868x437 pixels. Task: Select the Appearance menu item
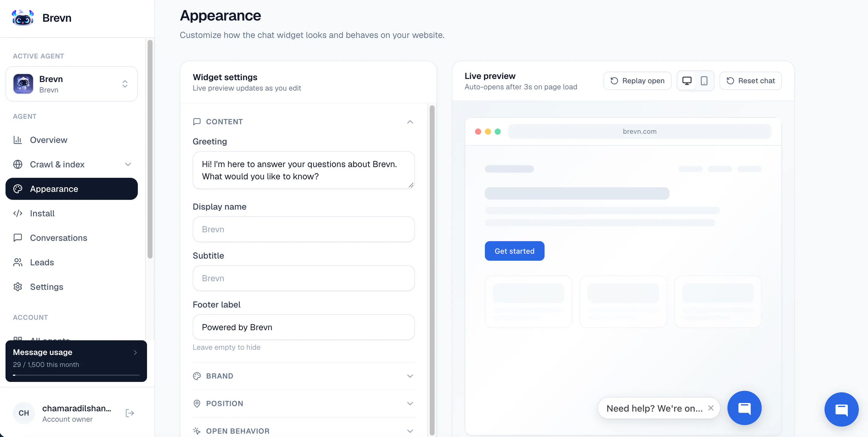[71, 189]
